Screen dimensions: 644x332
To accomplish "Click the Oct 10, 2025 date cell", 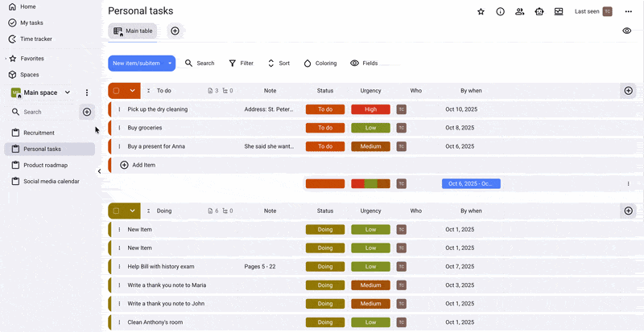I will [x=460, y=109].
